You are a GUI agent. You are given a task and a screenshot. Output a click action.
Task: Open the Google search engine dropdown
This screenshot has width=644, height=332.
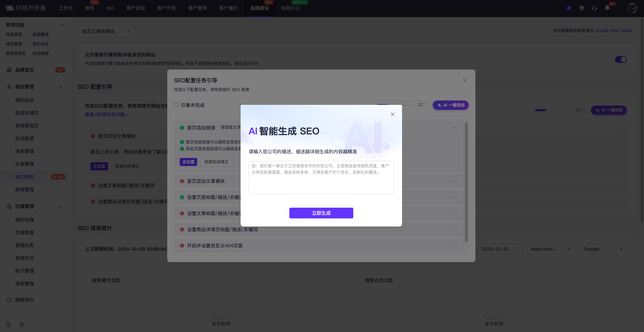(603, 249)
